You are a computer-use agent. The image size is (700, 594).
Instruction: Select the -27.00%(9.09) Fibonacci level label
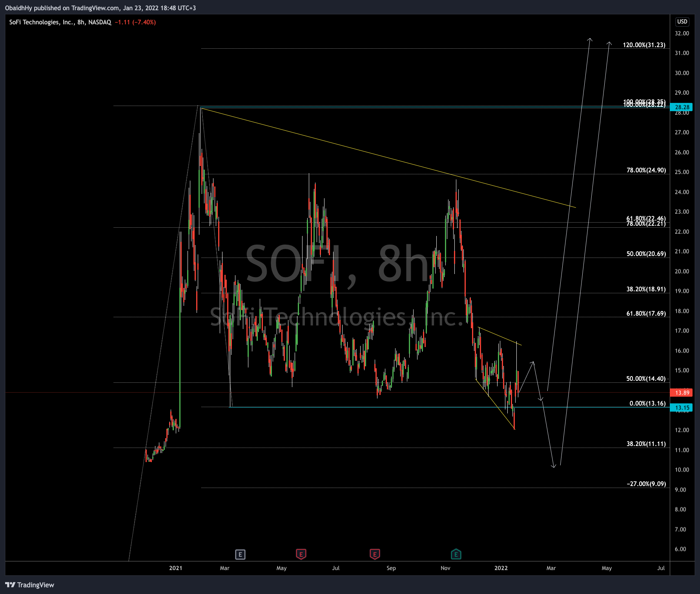[646, 484]
